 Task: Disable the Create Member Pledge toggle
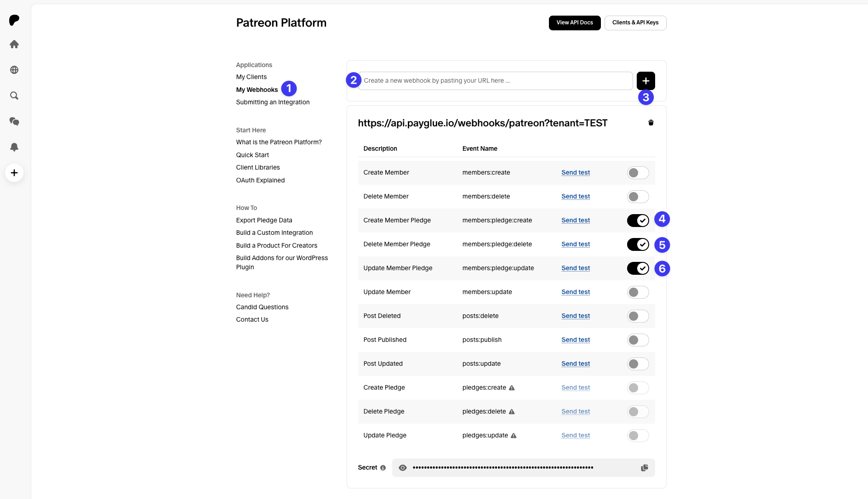point(638,221)
